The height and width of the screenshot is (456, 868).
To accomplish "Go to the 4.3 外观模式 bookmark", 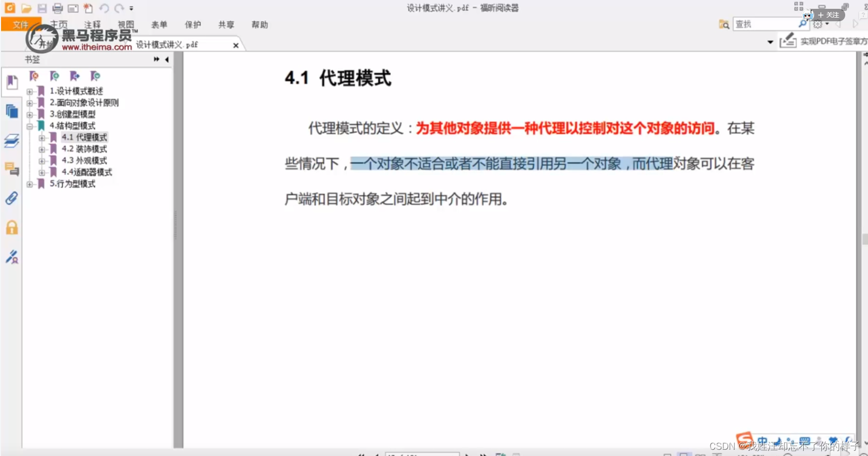I will [84, 160].
